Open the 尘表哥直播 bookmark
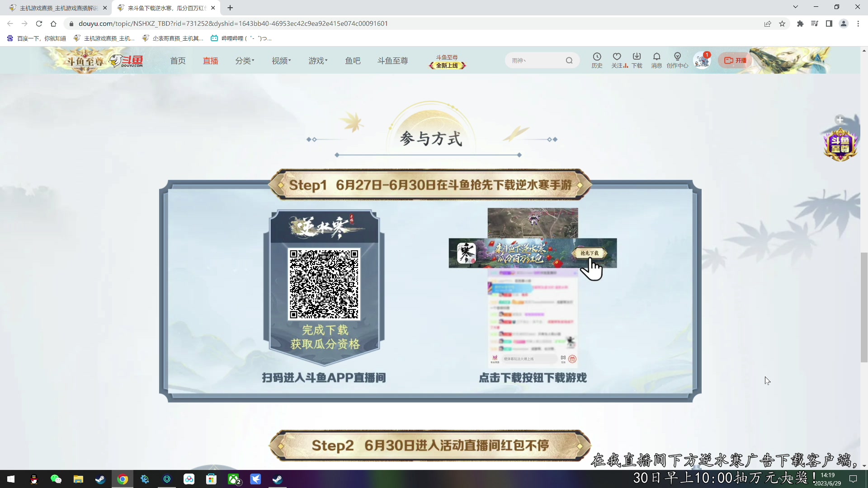Image resolution: width=868 pixels, height=488 pixels. (x=173, y=38)
